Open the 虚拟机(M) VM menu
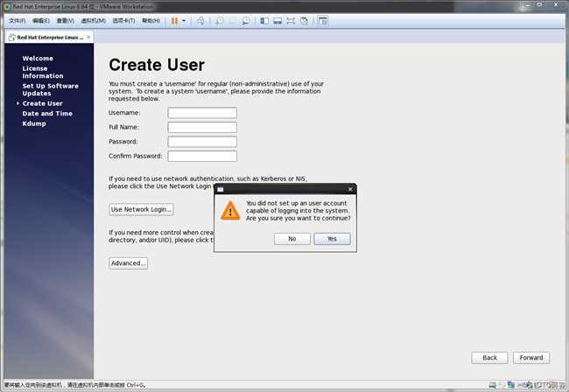The height and width of the screenshot is (392, 569). tap(94, 21)
